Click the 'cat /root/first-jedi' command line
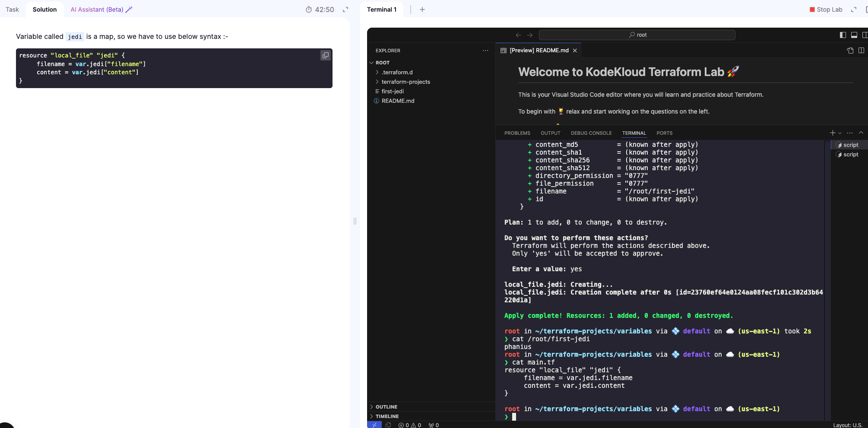This screenshot has height=428, width=868. coord(551,339)
